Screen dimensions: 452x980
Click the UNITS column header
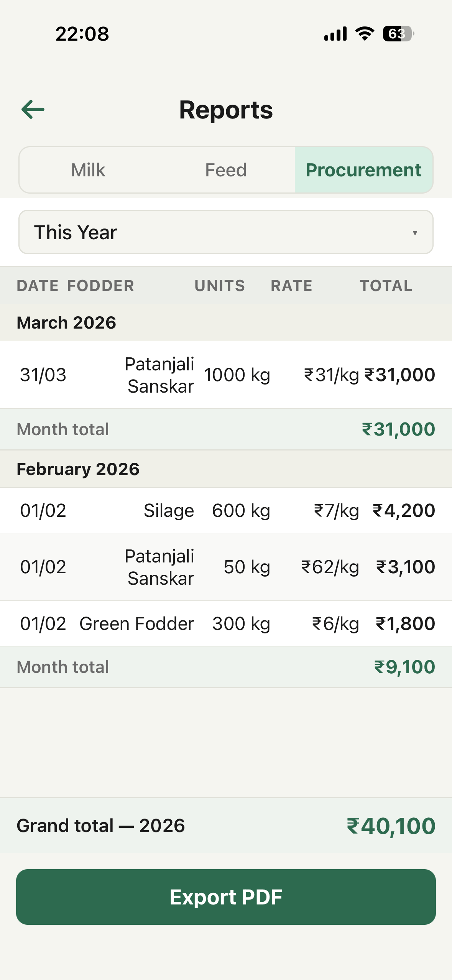click(x=220, y=286)
